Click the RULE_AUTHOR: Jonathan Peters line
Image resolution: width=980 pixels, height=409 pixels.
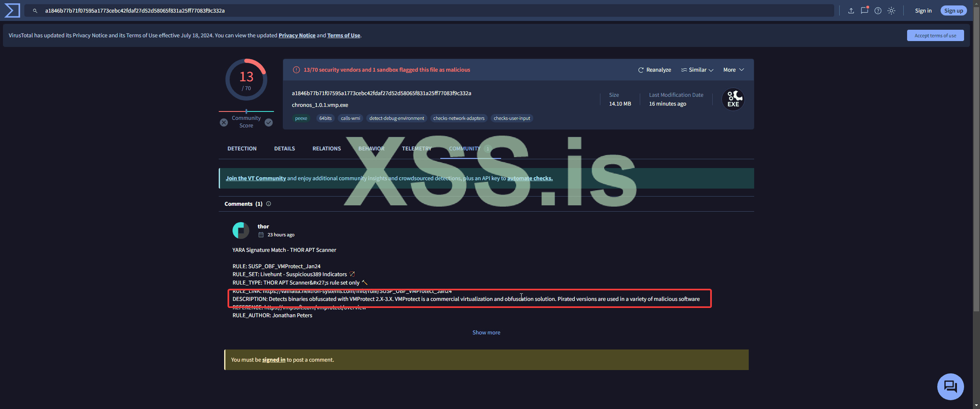point(272,316)
